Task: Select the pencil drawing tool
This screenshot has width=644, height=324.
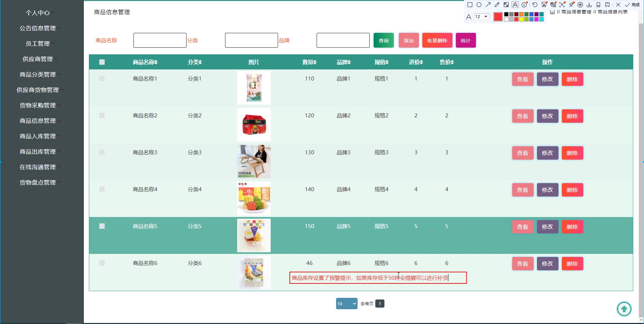Action: pos(497,5)
